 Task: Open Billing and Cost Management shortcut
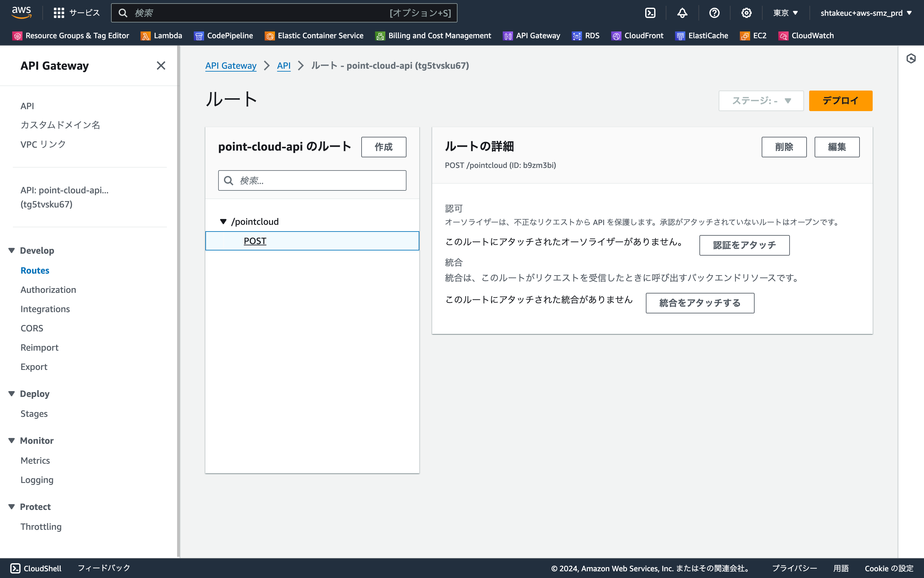click(x=433, y=36)
